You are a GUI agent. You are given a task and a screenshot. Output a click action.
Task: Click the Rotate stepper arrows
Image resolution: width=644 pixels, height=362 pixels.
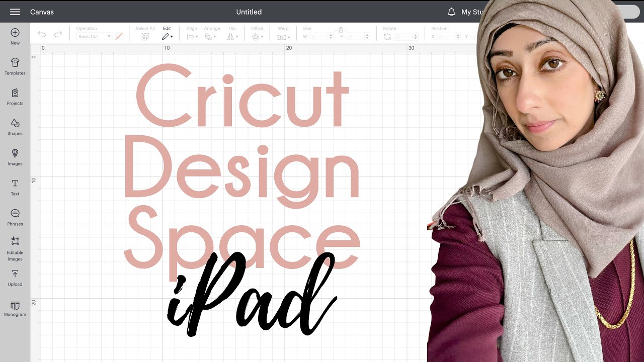(415, 37)
